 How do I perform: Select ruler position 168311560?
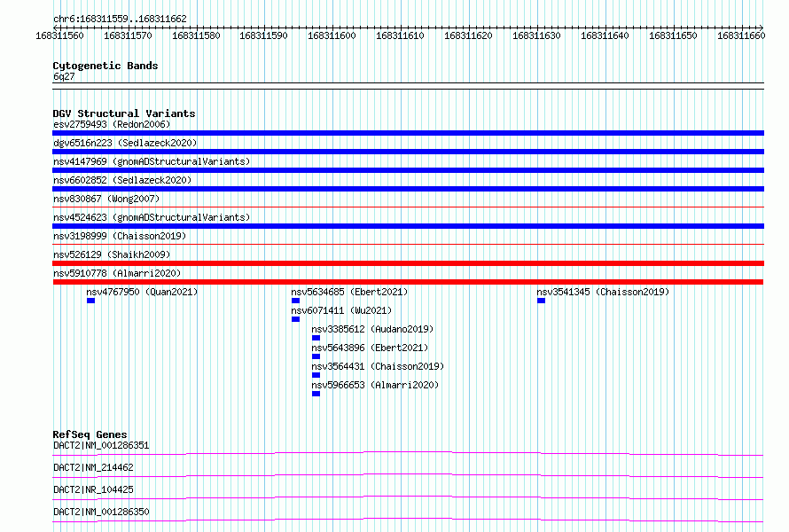coord(60,35)
